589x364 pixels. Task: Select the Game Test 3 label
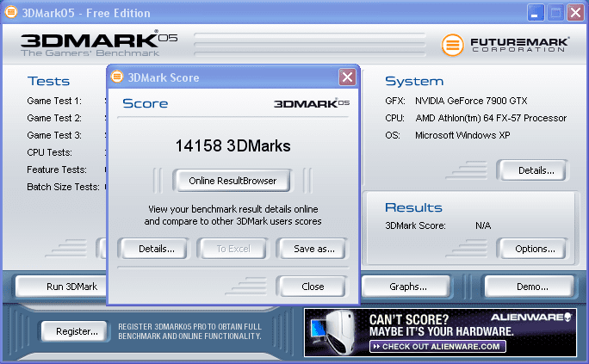click(54, 135)
